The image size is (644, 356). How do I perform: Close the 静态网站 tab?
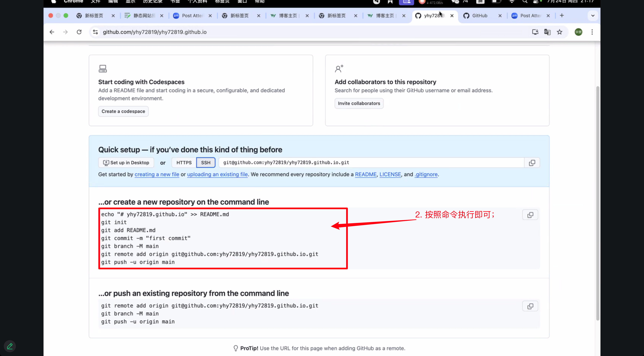(x=162, y=15)
